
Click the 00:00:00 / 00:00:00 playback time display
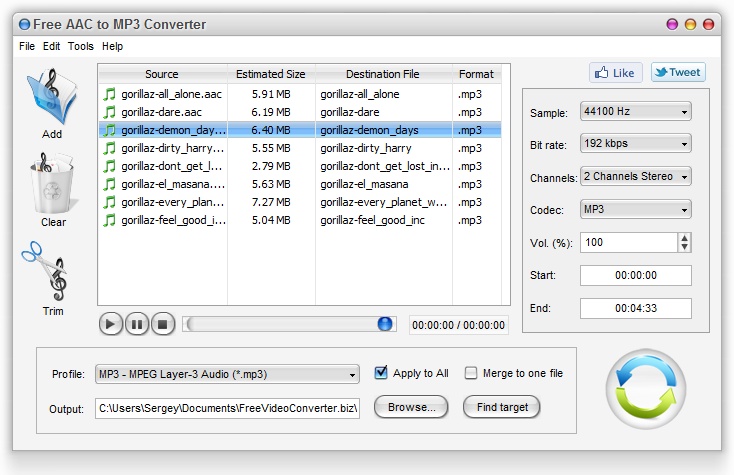(x=458, y=325)
